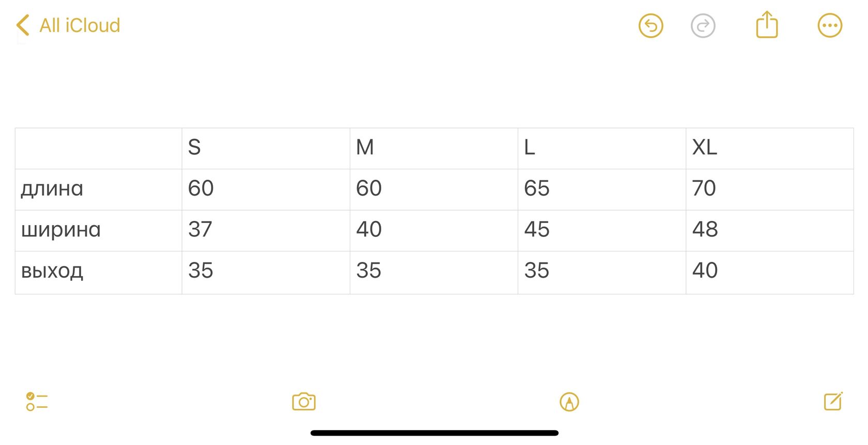Select the S column header cell
The height and width of the screenshot is (445, 868).
(x=266, y=148)
